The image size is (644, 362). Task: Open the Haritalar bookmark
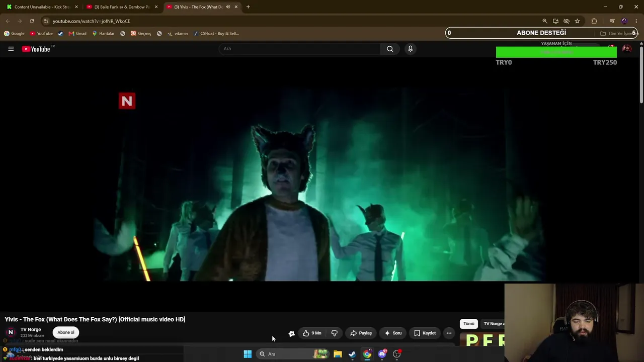pyautogui.click(x=103, y=34)
